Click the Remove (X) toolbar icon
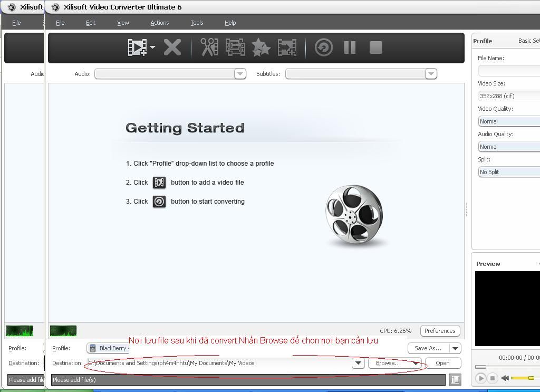This screenshot has width=540, height=392. [172, 47]
